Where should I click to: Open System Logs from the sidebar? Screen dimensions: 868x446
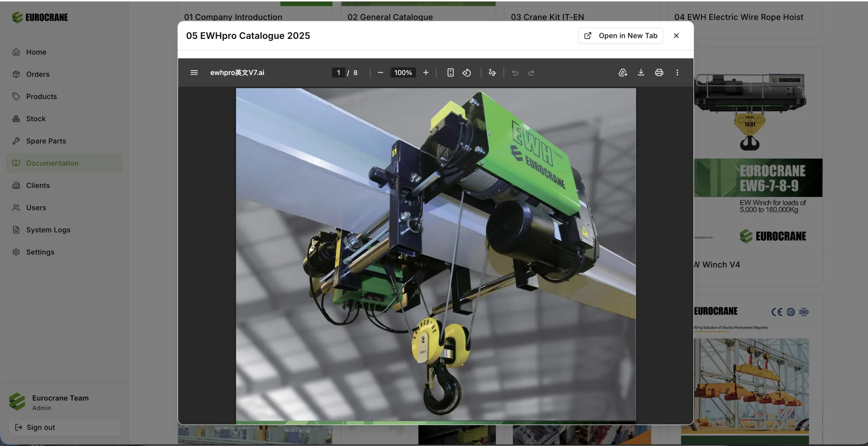click(47, 230)
